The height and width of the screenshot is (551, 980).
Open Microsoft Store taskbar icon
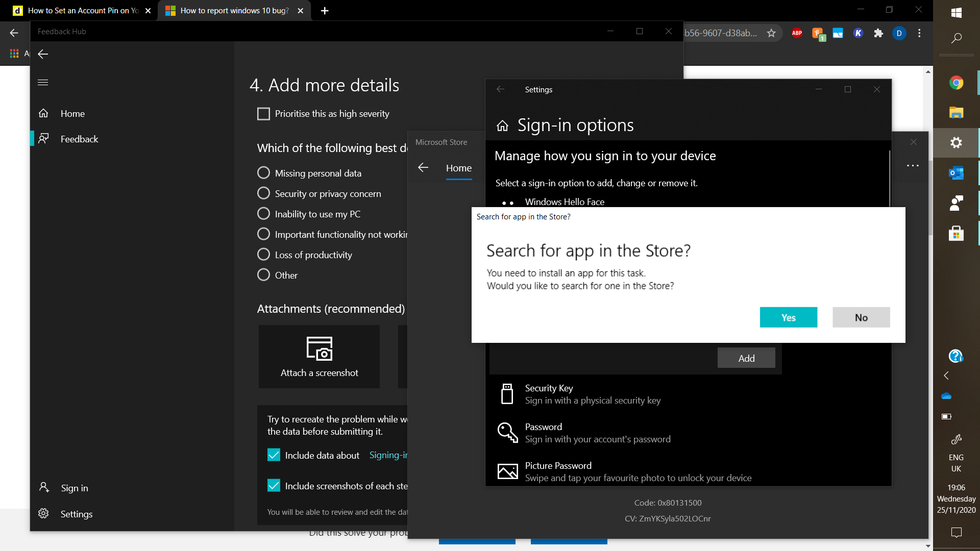coord(957,233)
